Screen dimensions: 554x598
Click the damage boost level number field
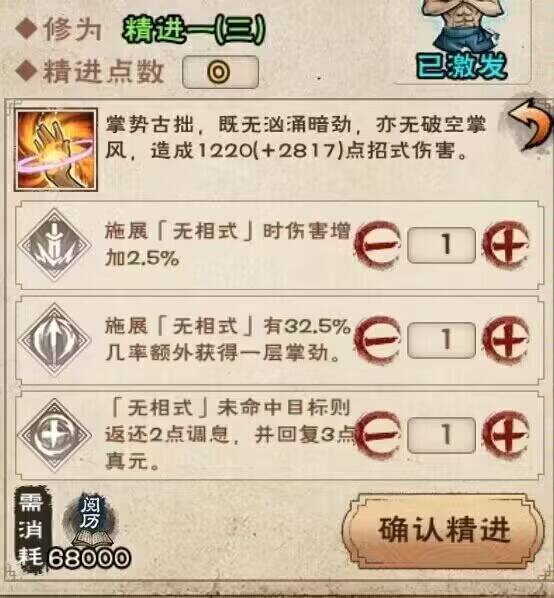tap(442, 245)
